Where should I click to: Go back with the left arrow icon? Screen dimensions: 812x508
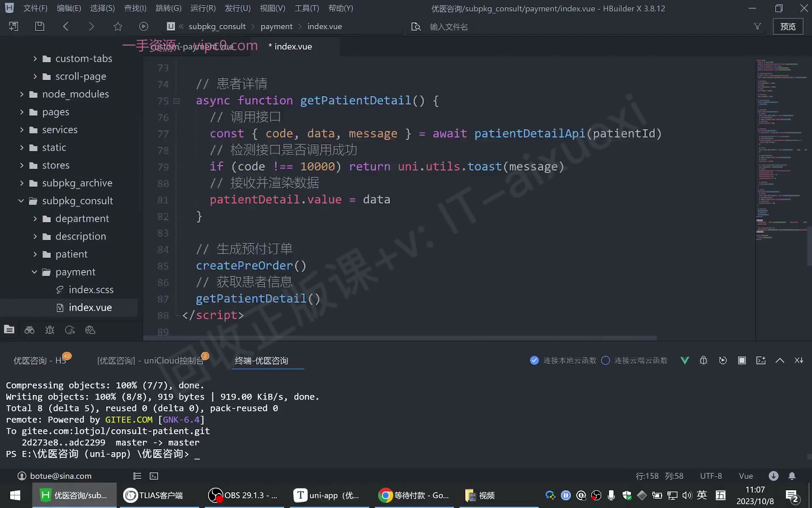[x=66, y=26]
